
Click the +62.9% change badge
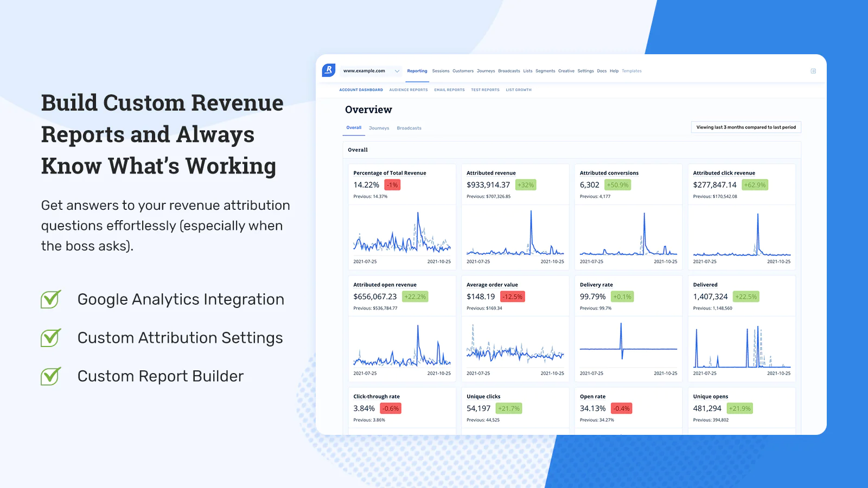coord(755,185)
